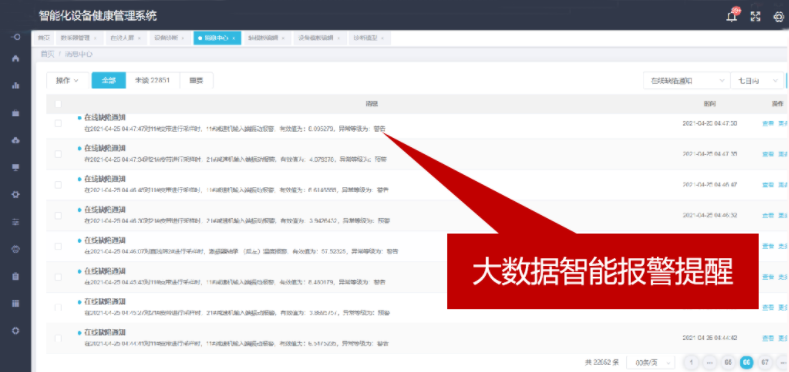The image size is (789, 372).
Task: Click the monitor screen icon in sidebar
Action: (x=16, y=168)
